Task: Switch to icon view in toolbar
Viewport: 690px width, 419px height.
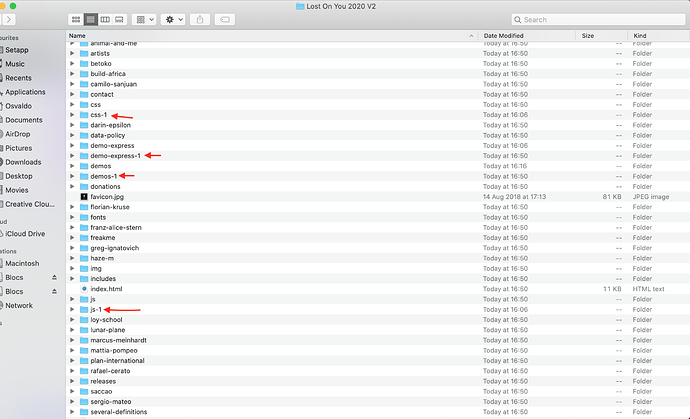Action: pos(77,19)
